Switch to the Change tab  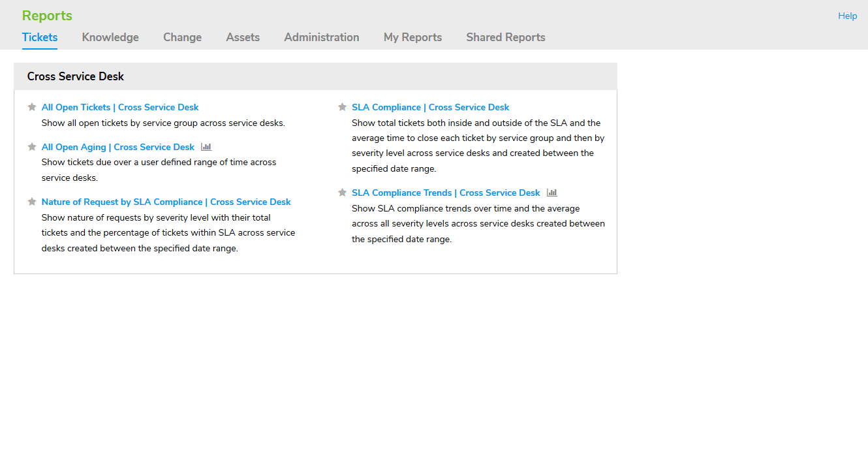[x=182, y=37]
